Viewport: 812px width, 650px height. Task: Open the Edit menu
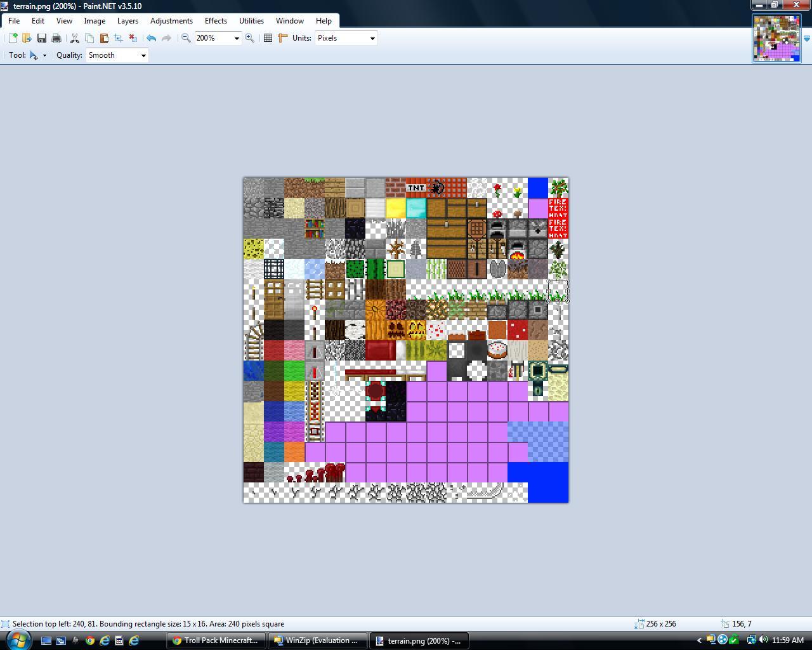coord(38,21)
